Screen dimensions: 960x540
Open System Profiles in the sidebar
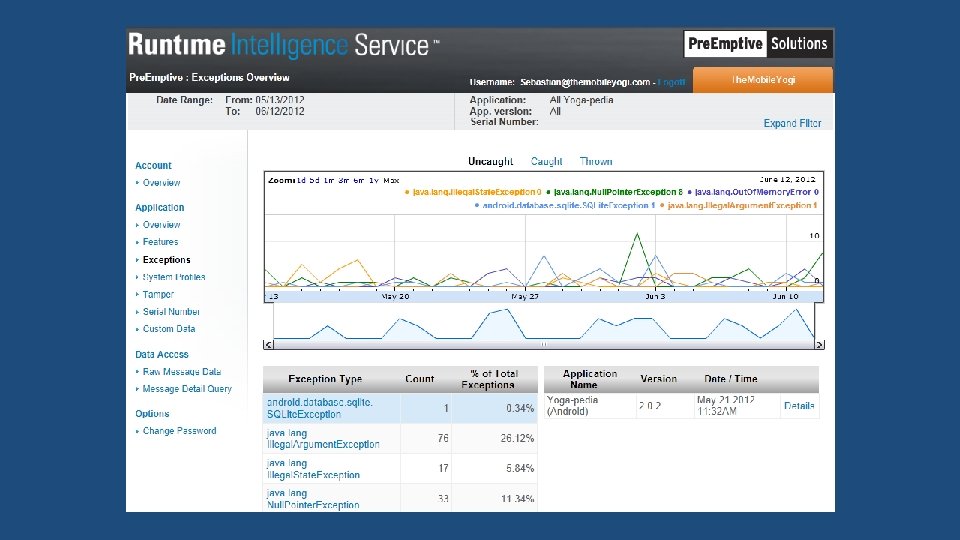(174, 277)
